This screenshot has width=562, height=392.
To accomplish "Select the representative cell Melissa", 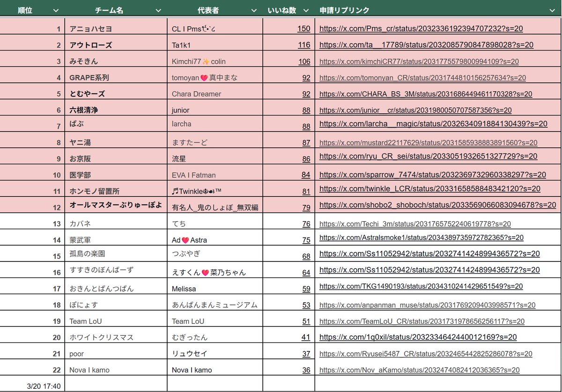I will tap(215, 286).
